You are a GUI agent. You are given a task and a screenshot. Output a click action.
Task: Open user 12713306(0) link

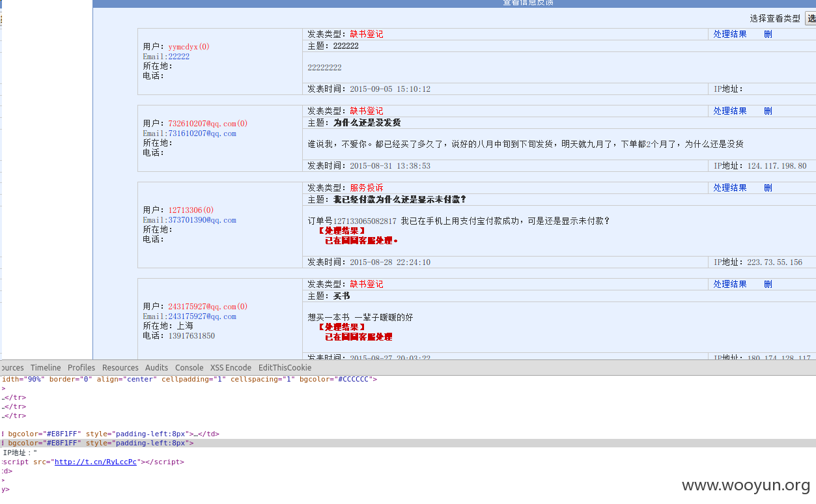click(x=191, y=210)
